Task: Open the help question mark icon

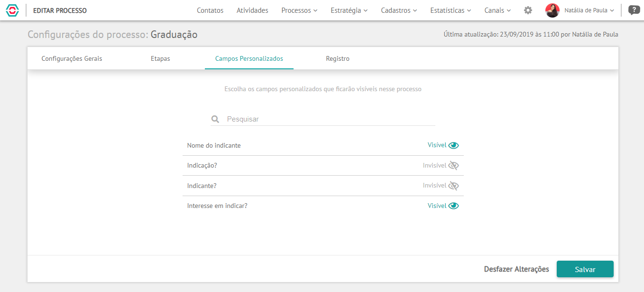Action: 634,10
